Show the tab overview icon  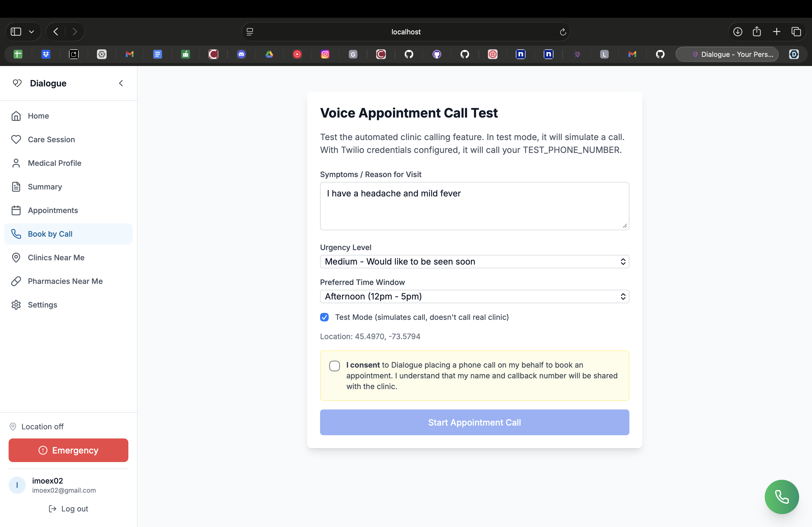(x=796, y=32)
